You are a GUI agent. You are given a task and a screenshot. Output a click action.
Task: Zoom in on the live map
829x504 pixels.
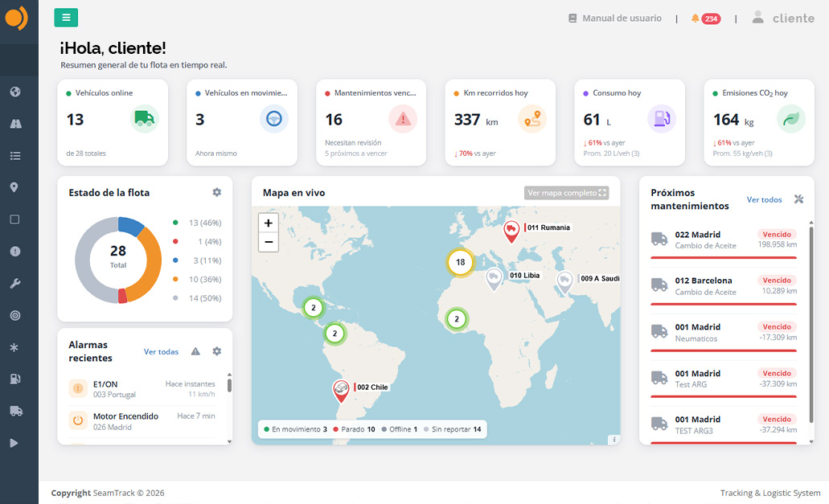click(269, 223)
